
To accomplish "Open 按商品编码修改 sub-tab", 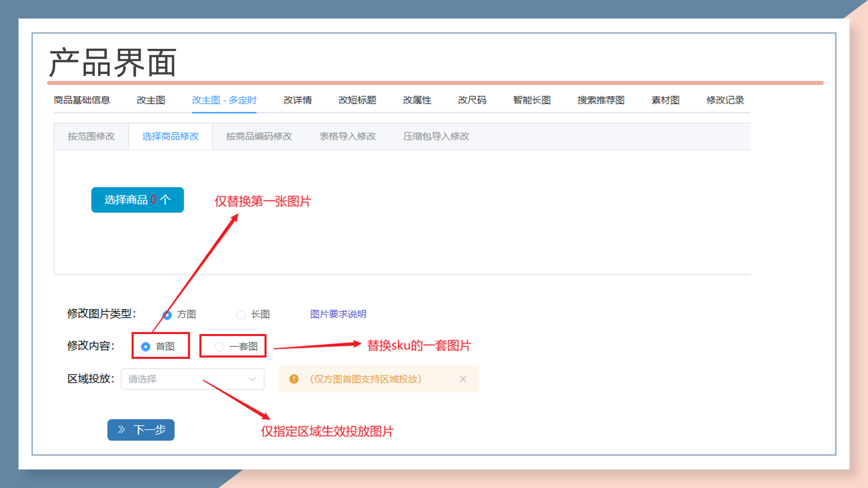I will point(259,136).
